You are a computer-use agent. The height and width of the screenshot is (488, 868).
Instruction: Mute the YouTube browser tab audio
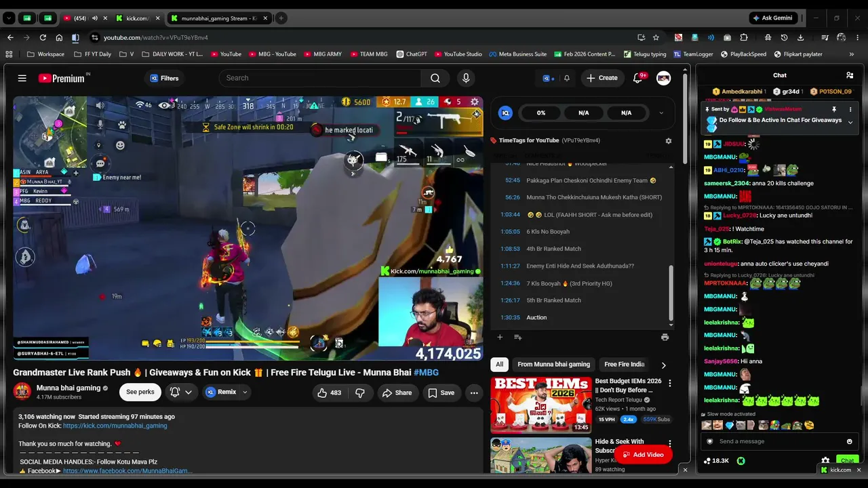95,18
